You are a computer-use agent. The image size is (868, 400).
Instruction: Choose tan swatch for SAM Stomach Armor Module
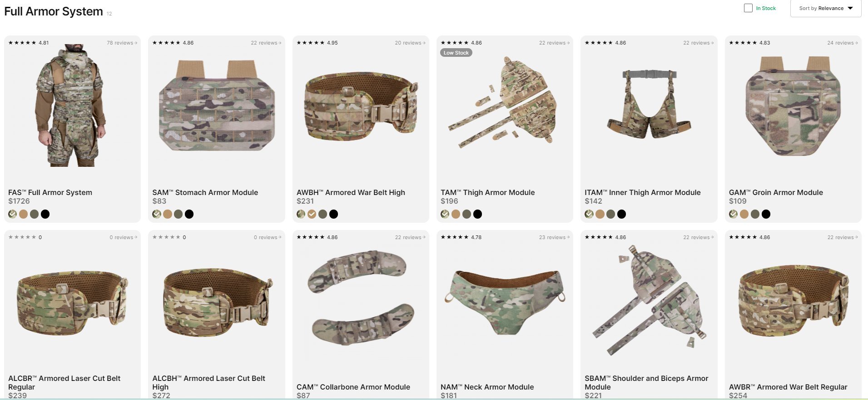[168, 214]
